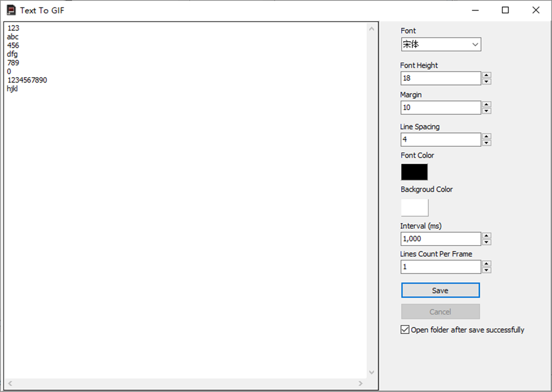Maximize the Text To GIF window

(505, 10)
